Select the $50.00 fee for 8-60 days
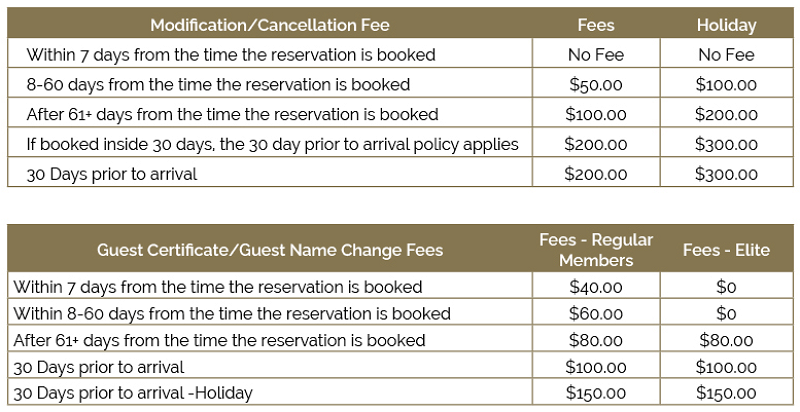The image size is (800, 412). click(x=596, y=84)
